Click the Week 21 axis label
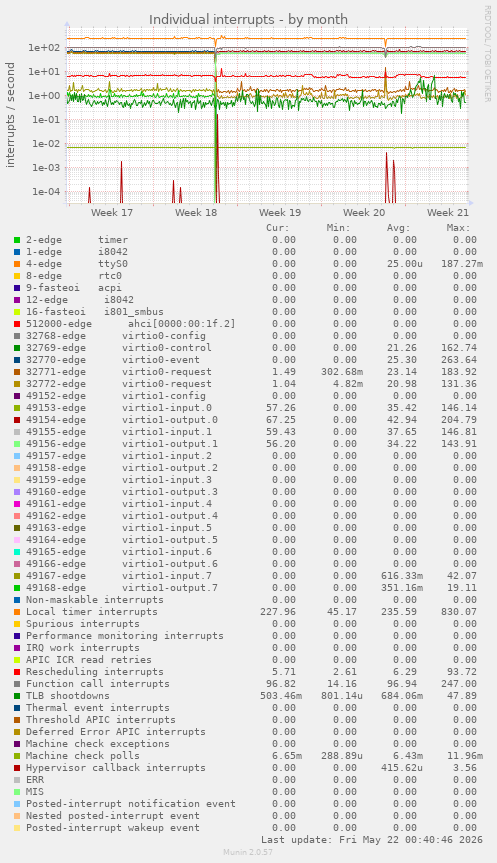Viewport: 497px width, 863px height. [448, 212]
